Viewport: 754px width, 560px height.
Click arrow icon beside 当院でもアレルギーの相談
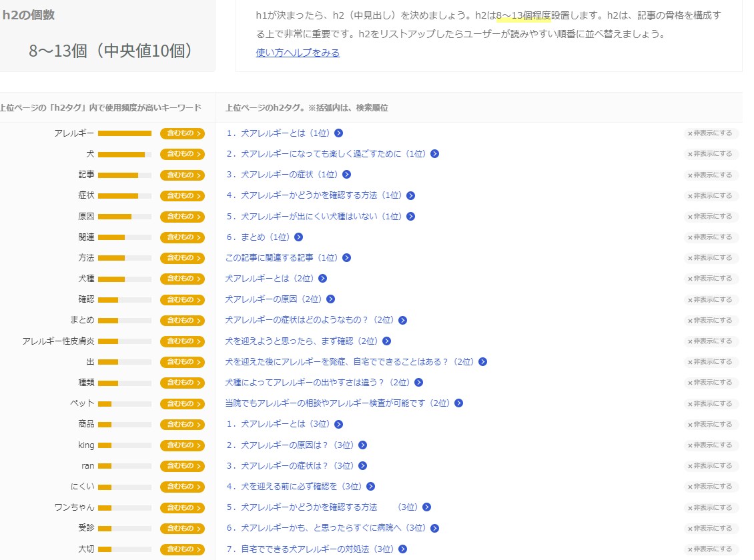pyautogui.click(x=459, y=403)
